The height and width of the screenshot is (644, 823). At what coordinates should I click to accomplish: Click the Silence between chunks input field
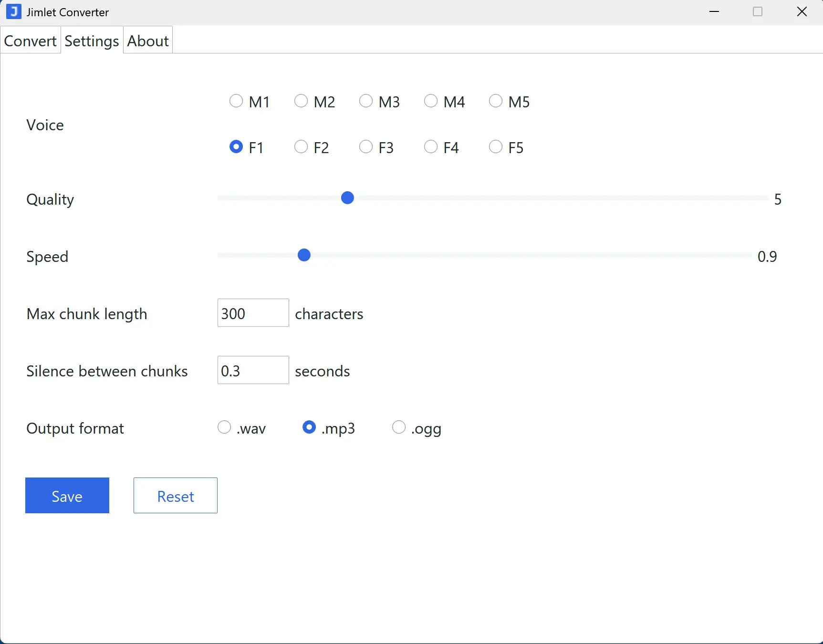252,370
